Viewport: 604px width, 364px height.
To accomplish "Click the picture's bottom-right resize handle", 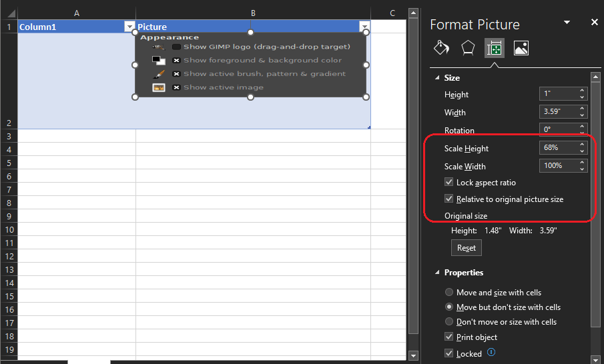I will pyautogui.click(x=366, y=97).
